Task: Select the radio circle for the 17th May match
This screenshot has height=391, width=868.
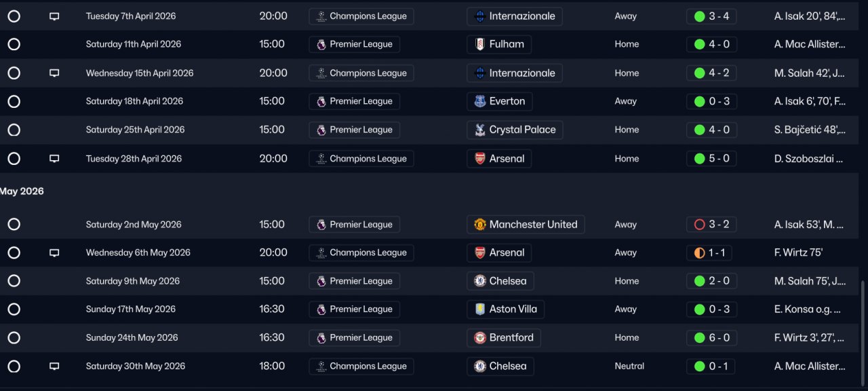Action: [x=14, y=310]
